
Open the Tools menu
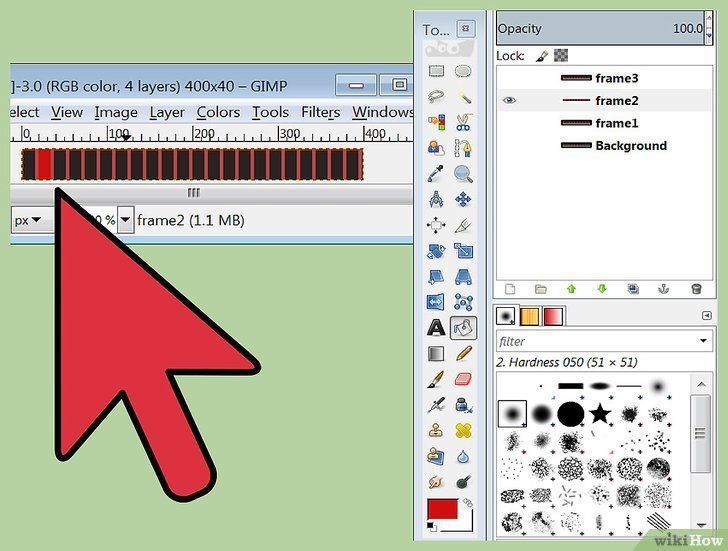[270, 112]
